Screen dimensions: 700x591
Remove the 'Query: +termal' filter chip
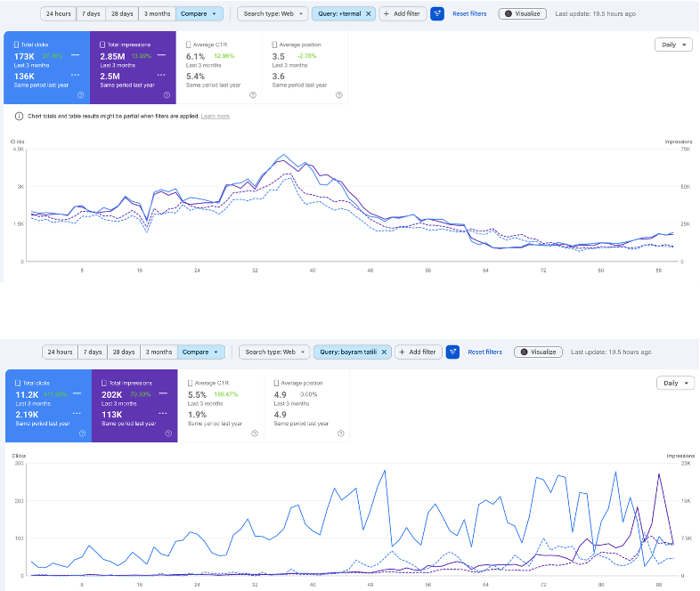pos(369,14)
